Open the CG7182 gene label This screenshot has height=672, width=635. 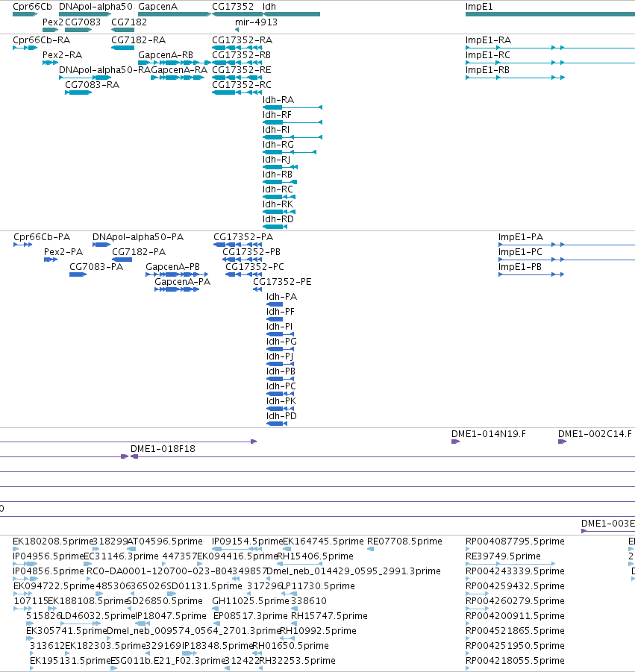[129, 22]
